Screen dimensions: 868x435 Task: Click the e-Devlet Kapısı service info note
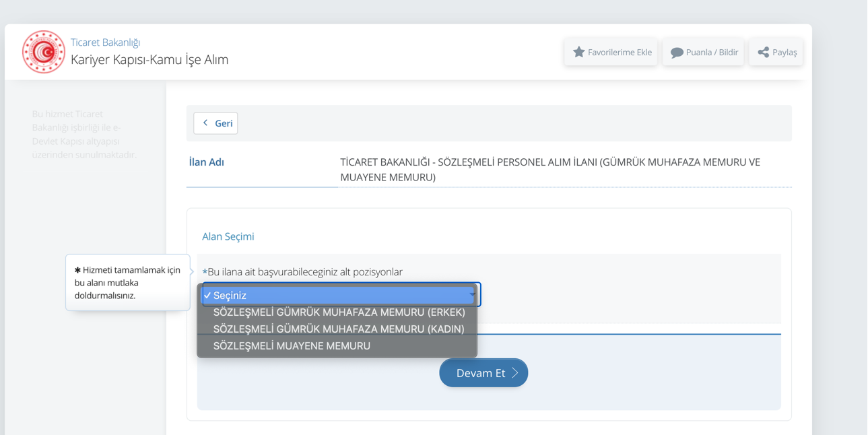[x=84, y=134]
